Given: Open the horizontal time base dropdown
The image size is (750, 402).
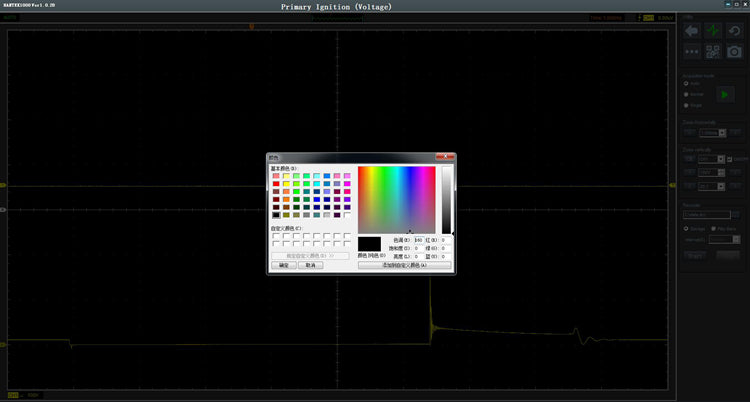Looking at the screenshot, I should point(711,132).
